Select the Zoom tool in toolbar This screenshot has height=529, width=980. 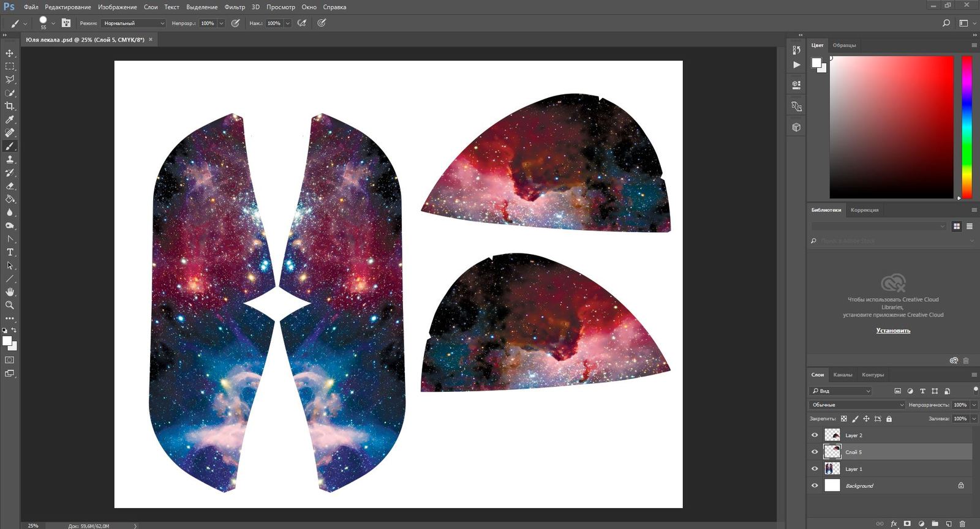tap(10, 305)
